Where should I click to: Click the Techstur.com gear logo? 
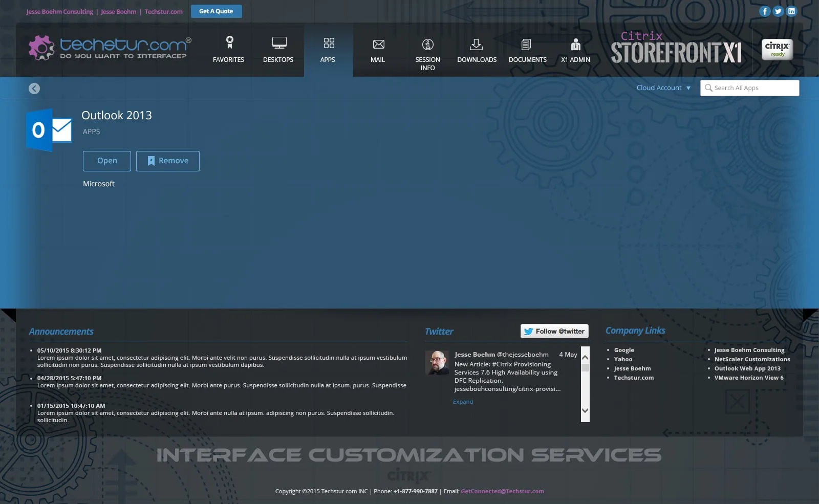tap(41, 48)
